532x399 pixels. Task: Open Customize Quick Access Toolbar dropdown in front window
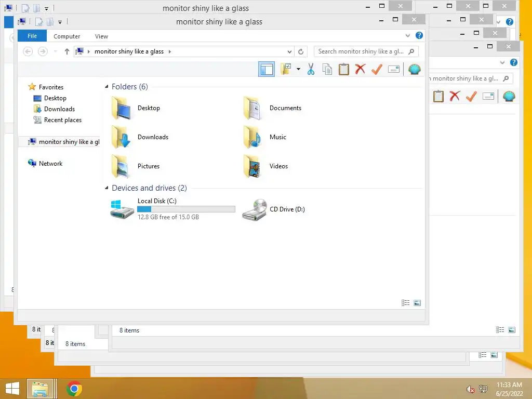(x=60, y=22)
